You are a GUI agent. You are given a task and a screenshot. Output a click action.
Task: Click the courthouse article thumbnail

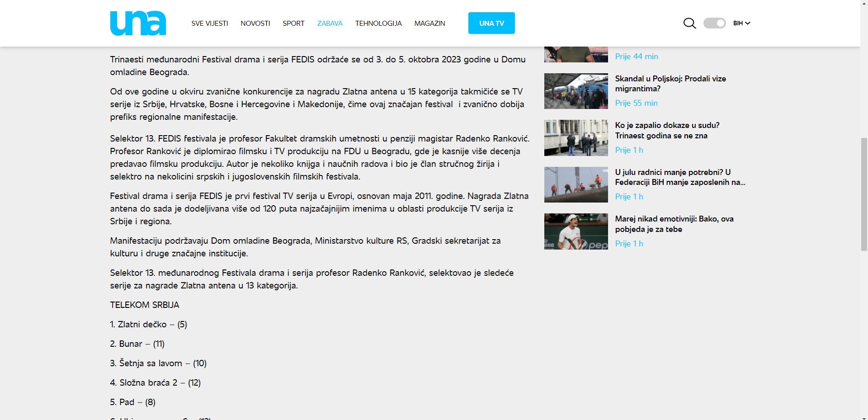point(576,138)
